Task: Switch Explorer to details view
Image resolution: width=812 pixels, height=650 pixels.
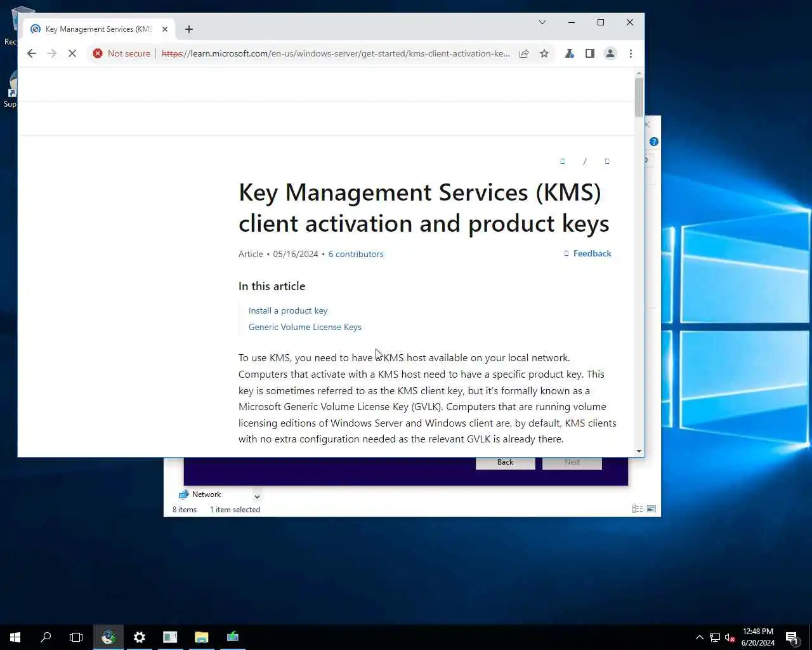Action: (638, 509)
